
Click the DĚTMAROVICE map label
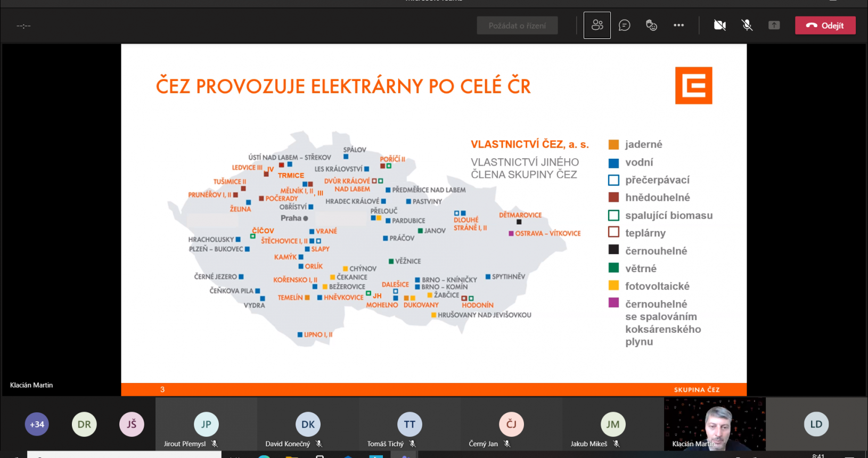point(520,215)
